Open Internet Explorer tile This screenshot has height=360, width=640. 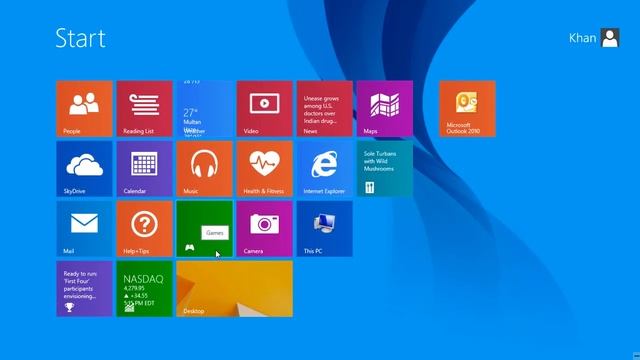click(324, 169)
